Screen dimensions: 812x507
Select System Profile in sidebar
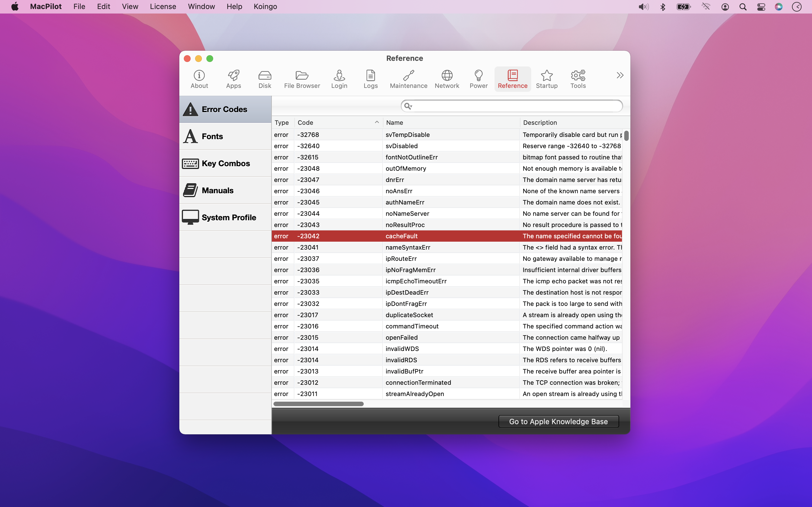[x=225, y=217]
